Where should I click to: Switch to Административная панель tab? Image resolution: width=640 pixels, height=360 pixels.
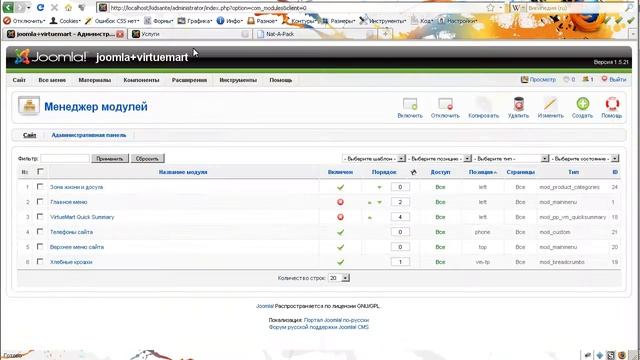pyautogui.click(x=89, y=135)
